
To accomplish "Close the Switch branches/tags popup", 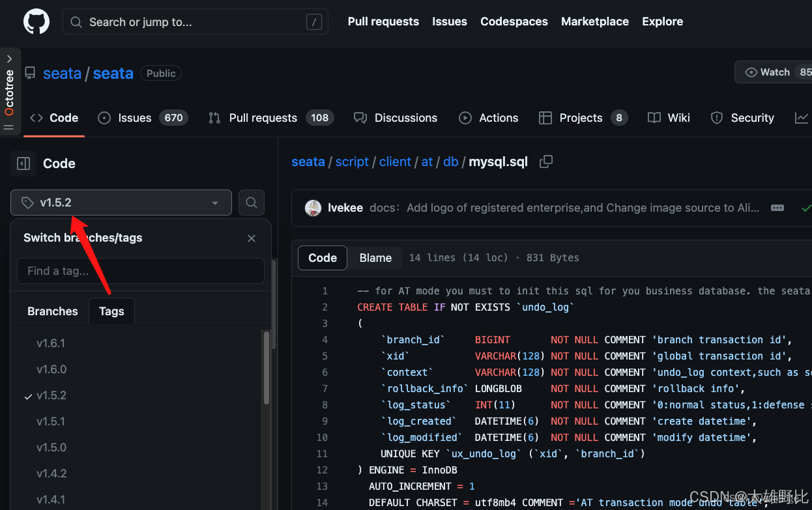I will tap(252, 238).
